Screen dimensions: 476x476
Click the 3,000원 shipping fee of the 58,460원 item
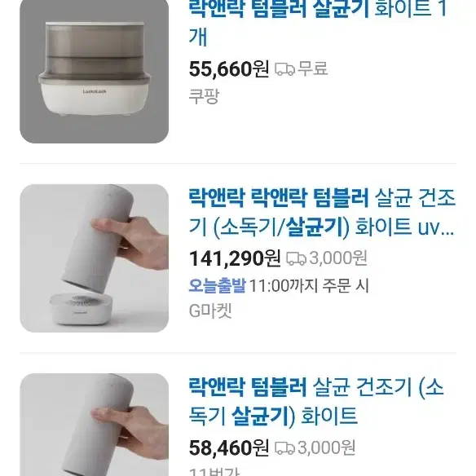click(327, 447)
